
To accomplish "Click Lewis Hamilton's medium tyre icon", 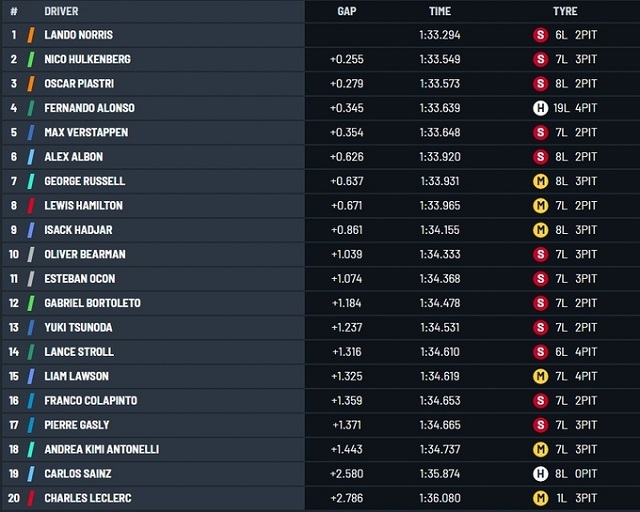I will [x=540, y=206].
